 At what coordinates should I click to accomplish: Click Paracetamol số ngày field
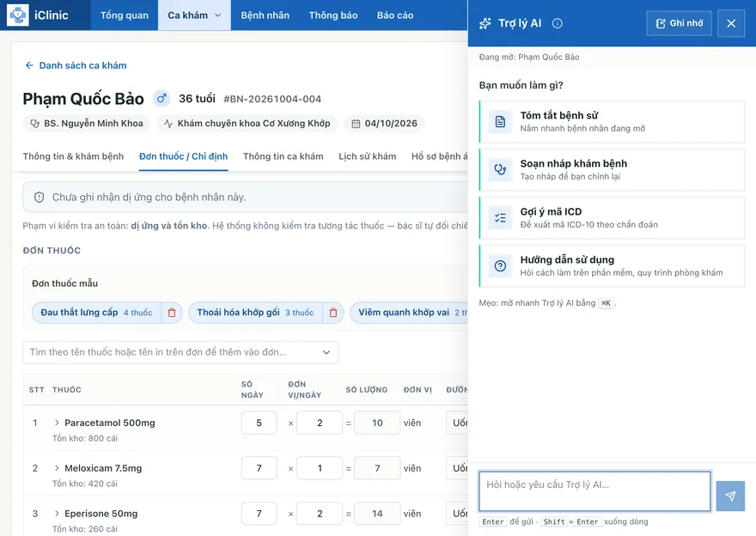pos(259,423)
